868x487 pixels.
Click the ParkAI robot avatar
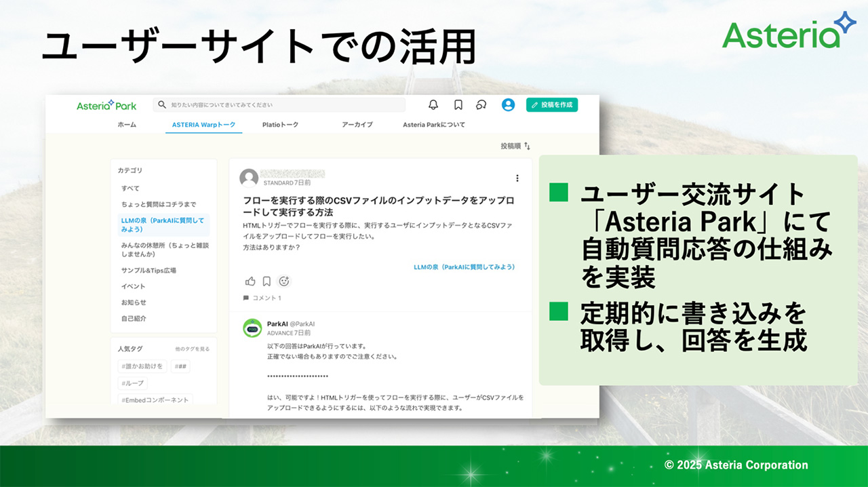tap(252, 328)
